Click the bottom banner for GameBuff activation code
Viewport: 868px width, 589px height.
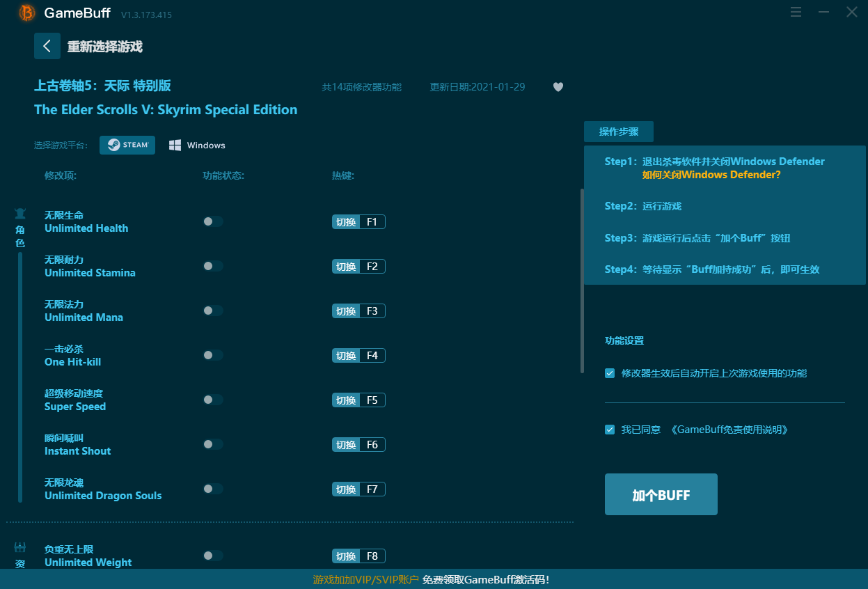click(431, 579)
